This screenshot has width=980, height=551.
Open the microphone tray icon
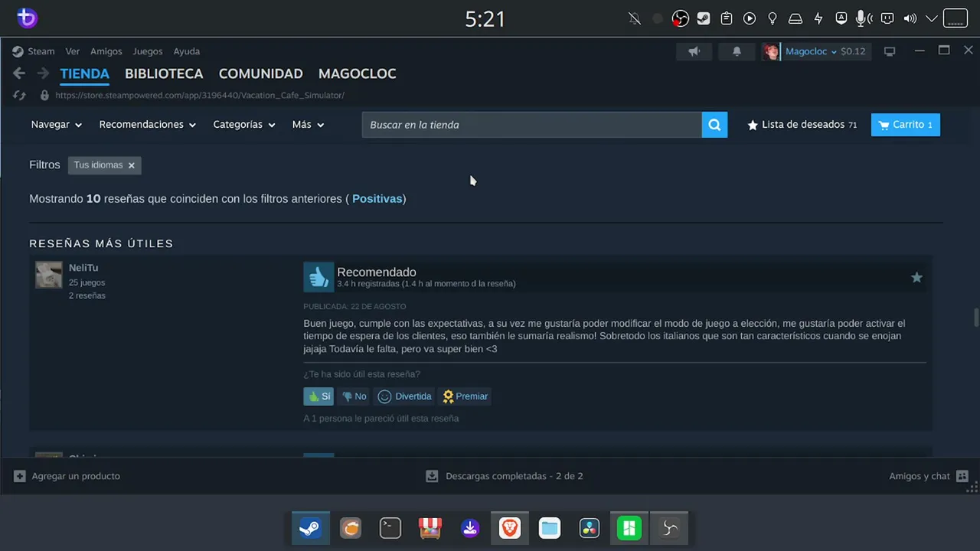click(864, 18)
